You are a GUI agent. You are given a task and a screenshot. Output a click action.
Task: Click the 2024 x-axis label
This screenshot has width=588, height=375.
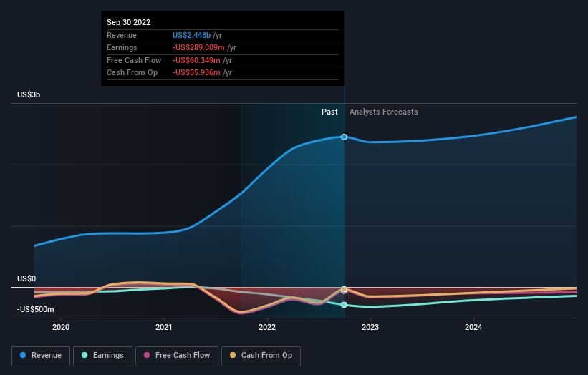click(473, 328)
